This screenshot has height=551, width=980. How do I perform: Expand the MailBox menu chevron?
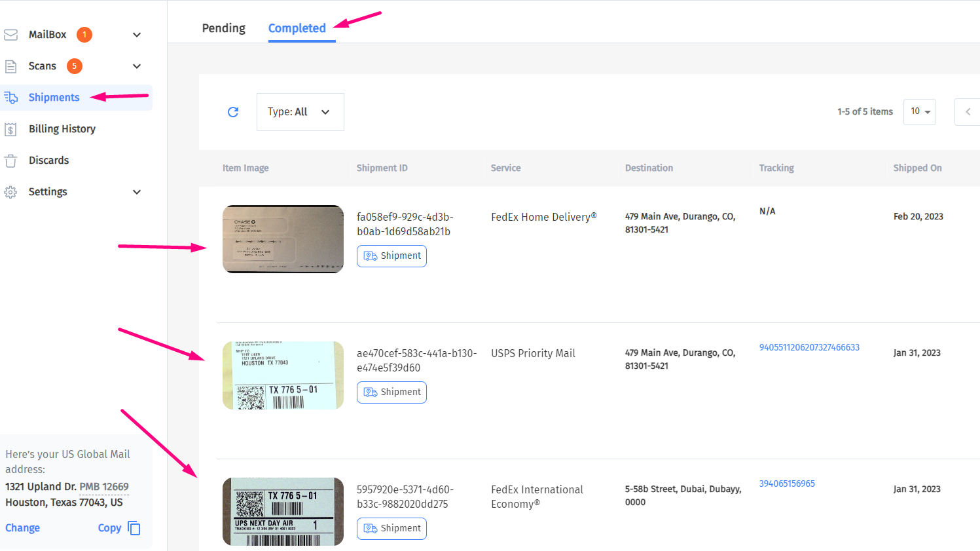click(x=137, y=35)
